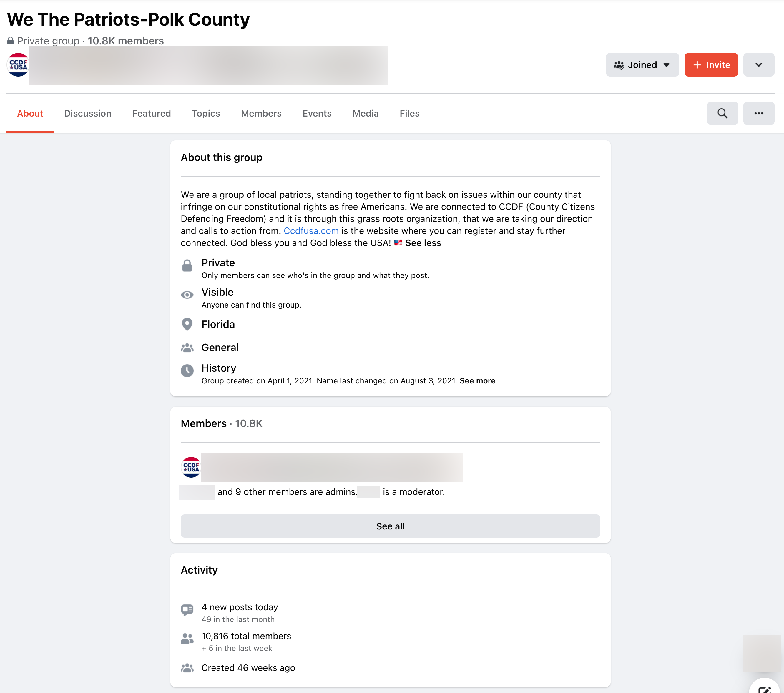784x693 pixels.
Task: Click the search magnifier icon
Action: coord(722,113)
